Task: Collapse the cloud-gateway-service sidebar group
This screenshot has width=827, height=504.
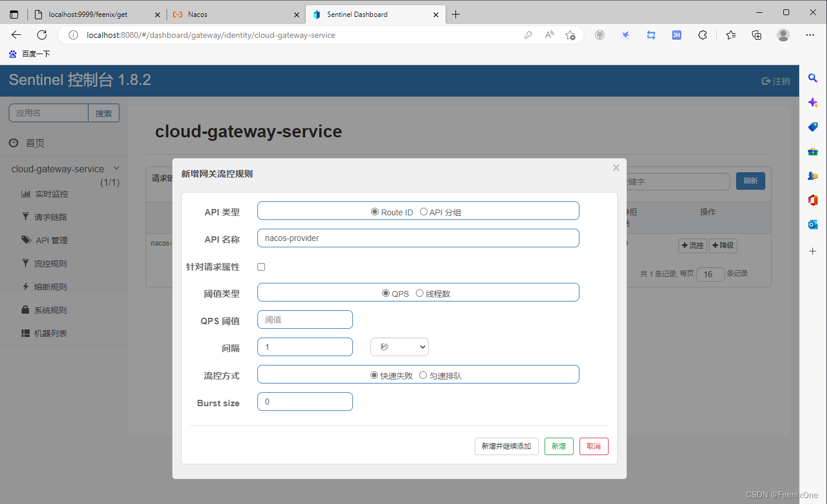Action: [x=116, y=168]
